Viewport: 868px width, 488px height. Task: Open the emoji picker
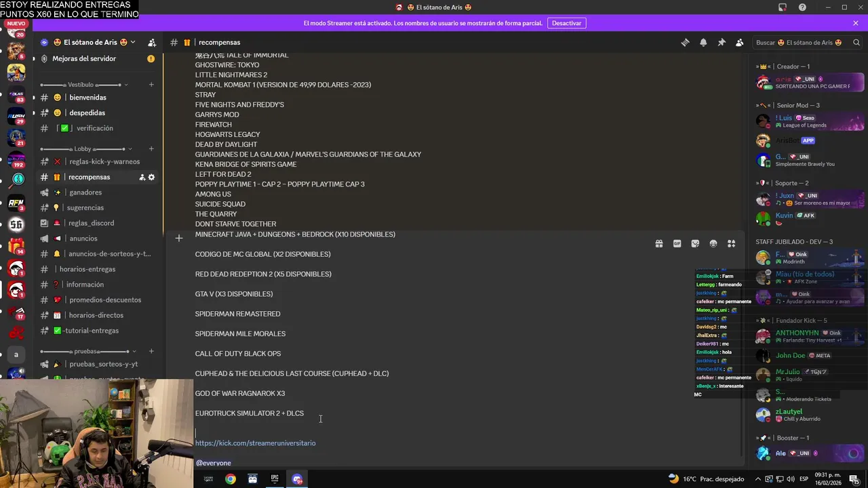tap(713, 244)
